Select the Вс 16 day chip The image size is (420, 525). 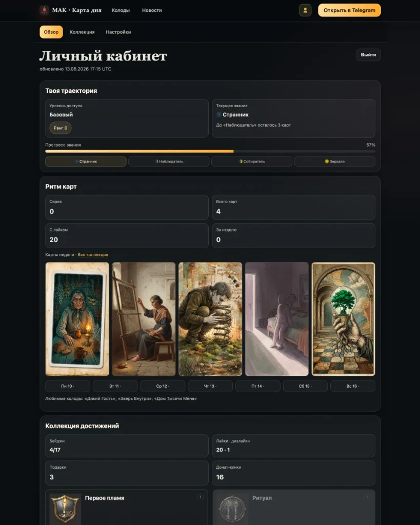click(353, 386)
